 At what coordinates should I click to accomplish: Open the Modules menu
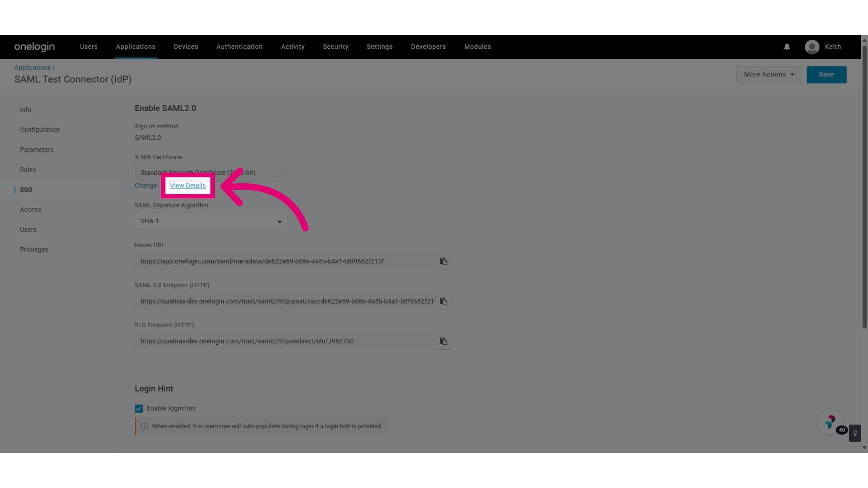click(x=477, y=47)
